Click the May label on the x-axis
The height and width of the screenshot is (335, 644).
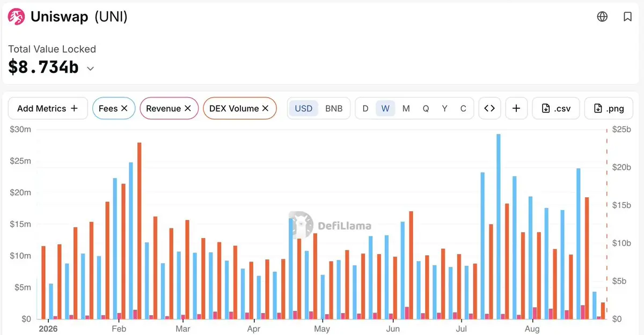[x=322, y=329]
